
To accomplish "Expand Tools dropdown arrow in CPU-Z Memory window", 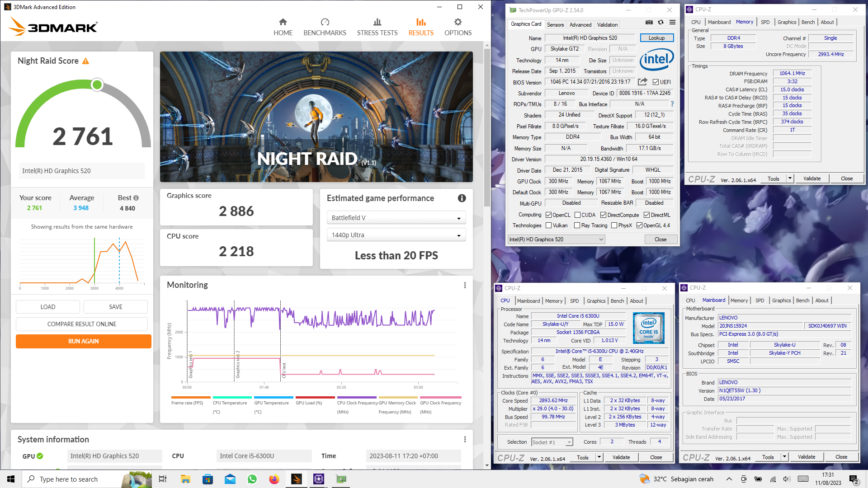I will click(790, 178).
